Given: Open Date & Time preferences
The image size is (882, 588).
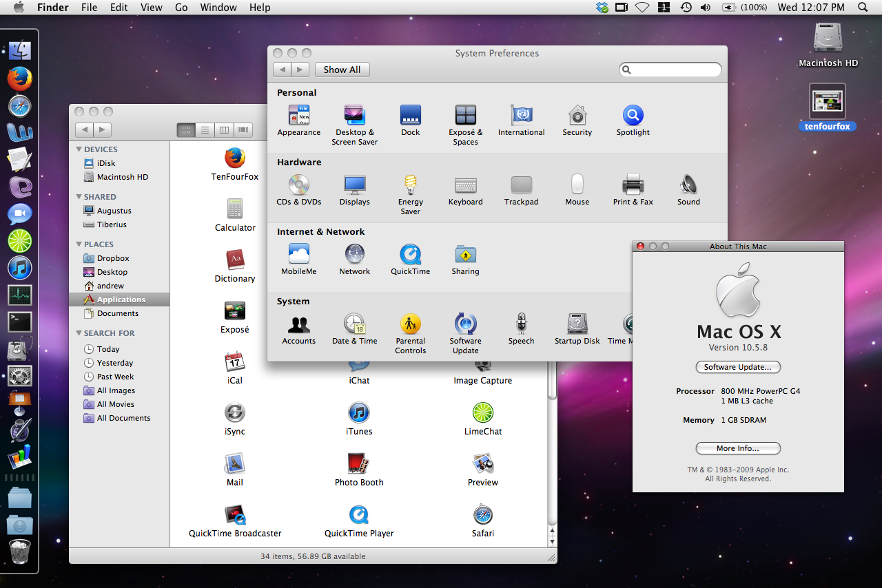Looking at the screenshot, I should (354, 324).
